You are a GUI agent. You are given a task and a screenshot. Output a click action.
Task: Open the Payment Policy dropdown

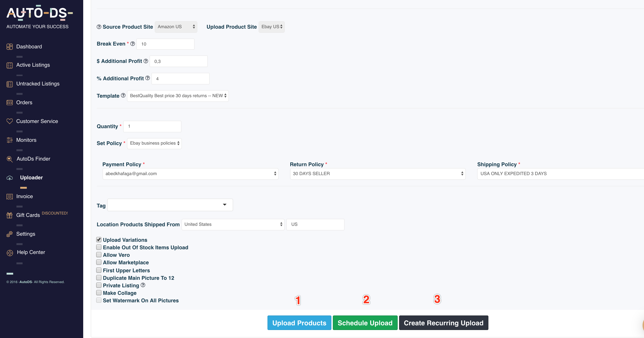(x=190, y=174)
